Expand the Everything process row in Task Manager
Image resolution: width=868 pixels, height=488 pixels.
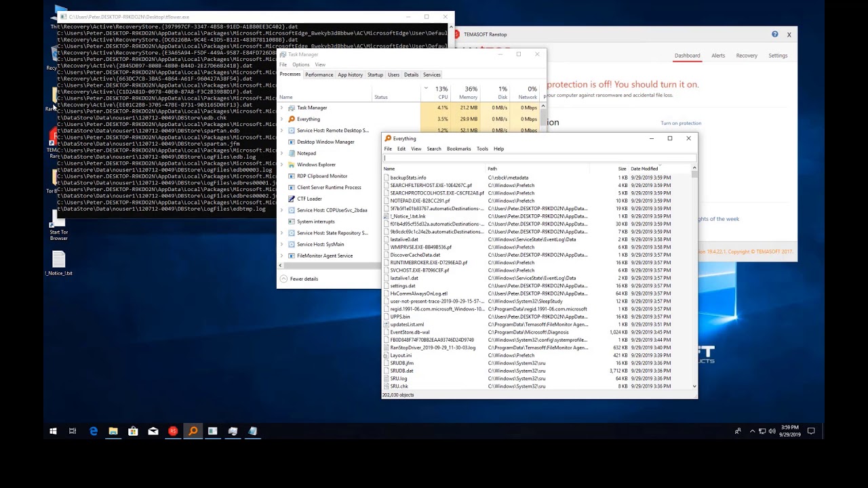tap(282, 119)
